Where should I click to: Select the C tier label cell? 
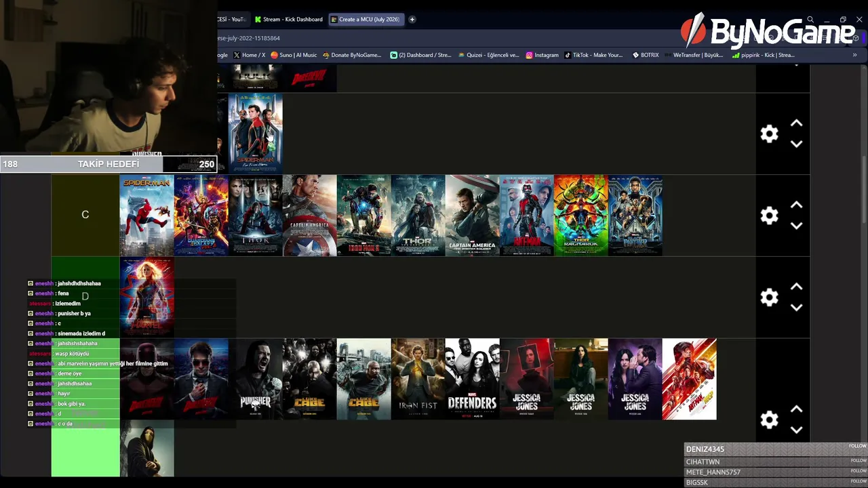click(85, 216)
